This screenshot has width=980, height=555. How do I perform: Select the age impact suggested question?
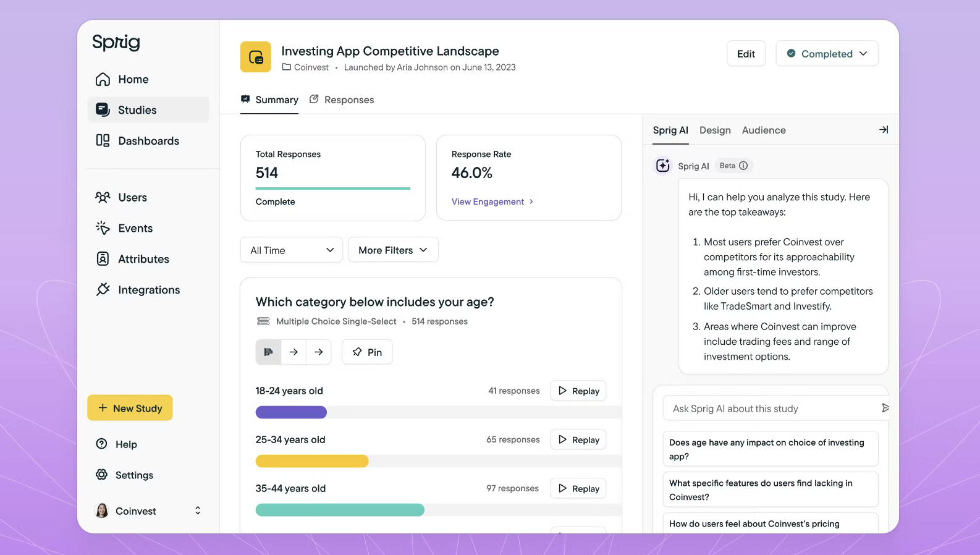click(771, 449)
